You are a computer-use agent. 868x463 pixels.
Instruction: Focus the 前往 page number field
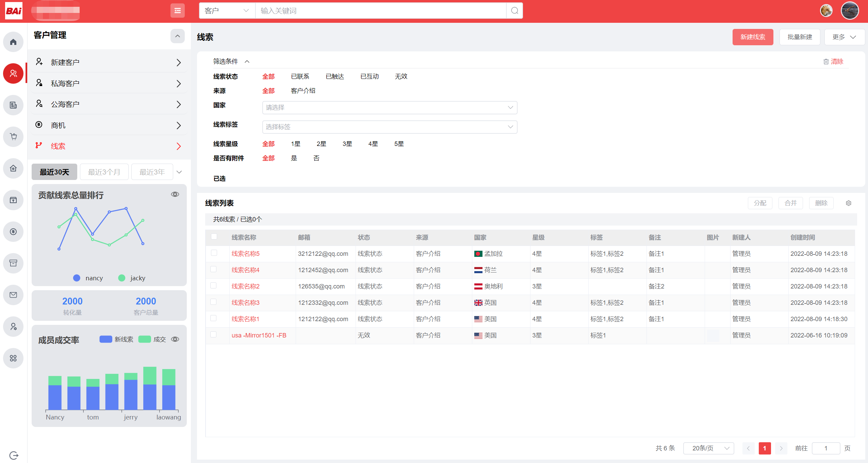tap(825, 448)
